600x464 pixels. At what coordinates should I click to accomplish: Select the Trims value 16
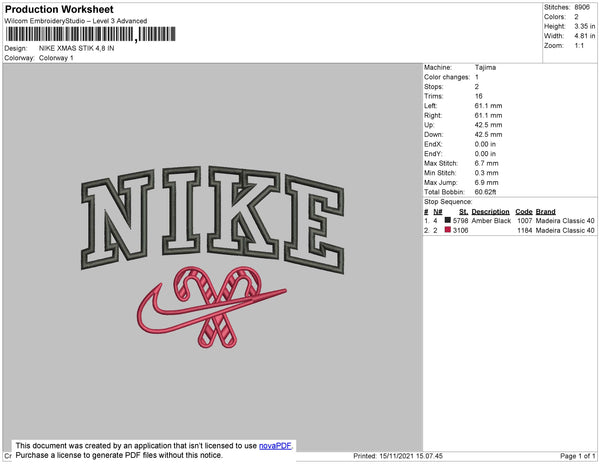[478, 96]
